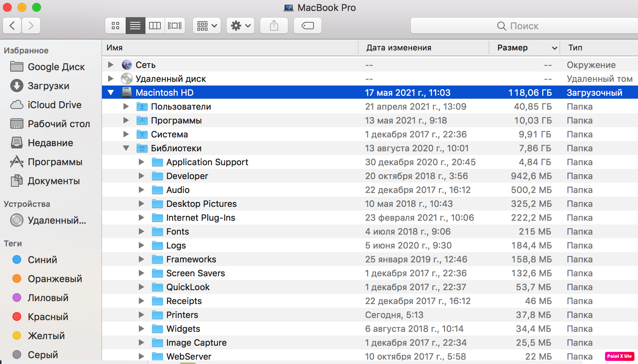This screenshot has height=364, width=638.
Task: Click the Удаленный диск disc icon
Action: point(127,79)
